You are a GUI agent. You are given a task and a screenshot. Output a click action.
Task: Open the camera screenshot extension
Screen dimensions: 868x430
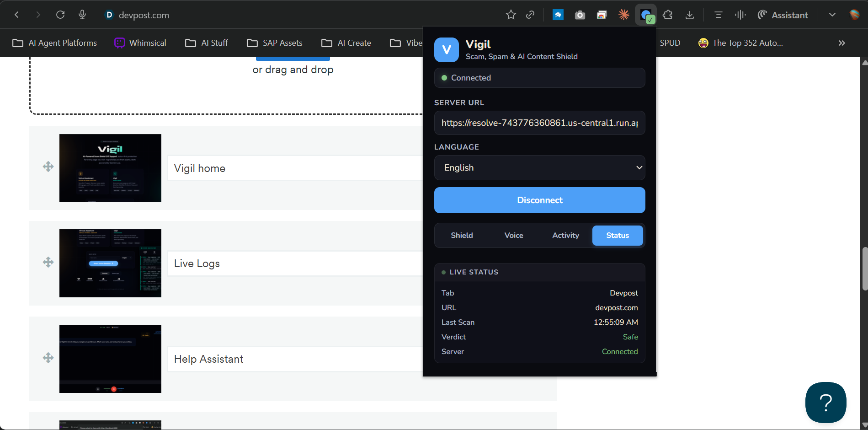[580, 15]
